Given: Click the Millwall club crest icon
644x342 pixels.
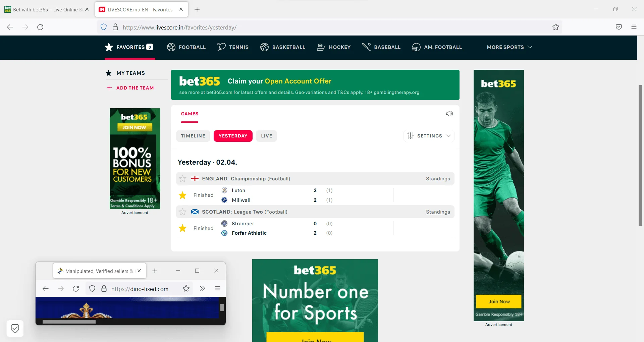Looking at the screenshot, I should click(x=224, y=200).
